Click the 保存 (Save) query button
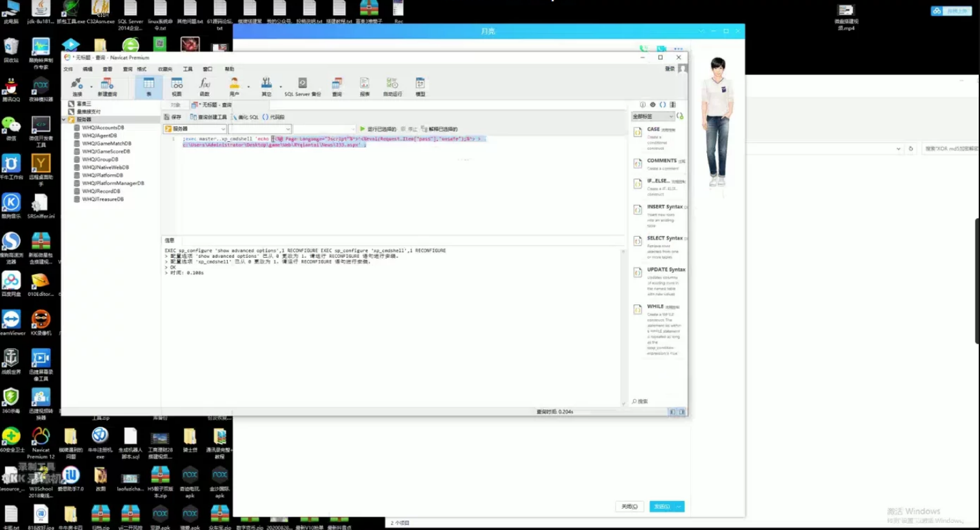The width and height of the screenshot is (980, 530). [172, 117]
